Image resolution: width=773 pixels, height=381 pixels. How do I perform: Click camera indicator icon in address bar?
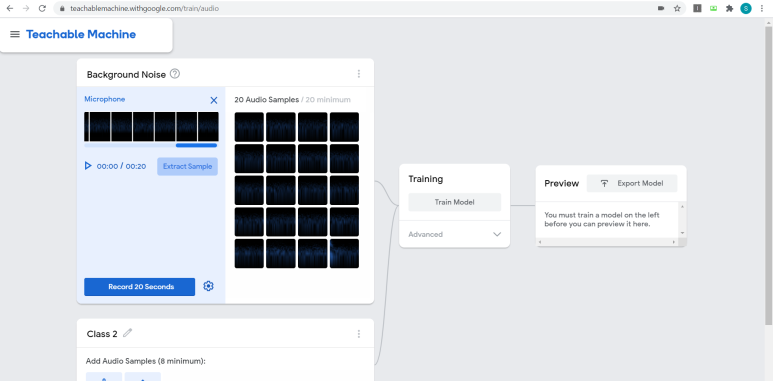tap(661, 8)
